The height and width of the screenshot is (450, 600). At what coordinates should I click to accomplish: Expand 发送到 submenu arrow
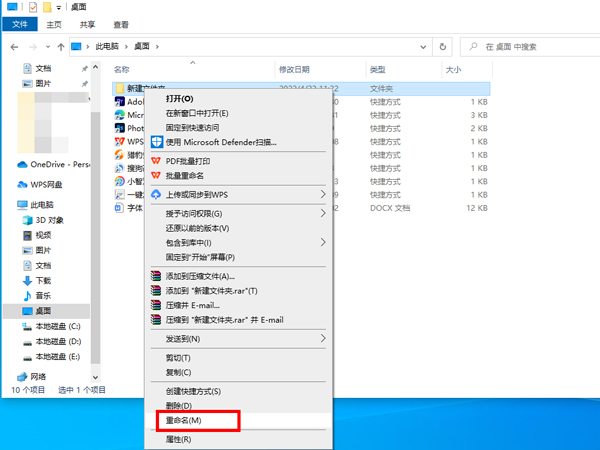[323, 338]
